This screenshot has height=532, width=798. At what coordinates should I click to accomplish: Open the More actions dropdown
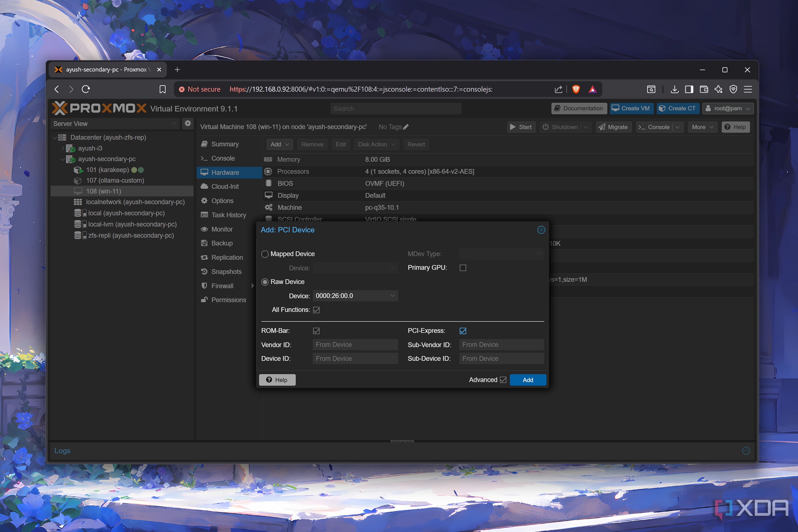coord(702,127)
